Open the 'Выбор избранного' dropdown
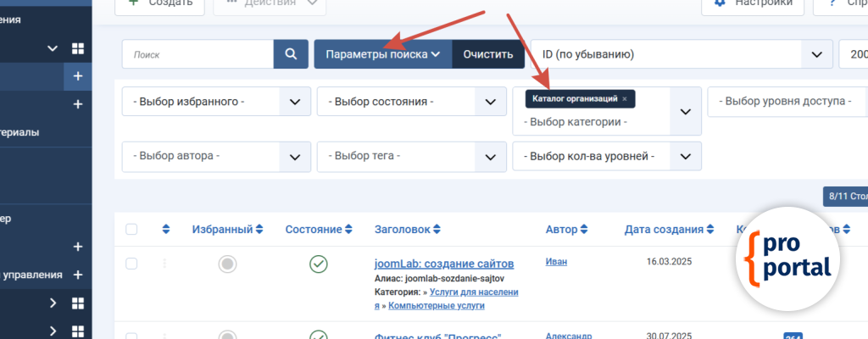Viewport: 868px width, 339px height. click(216, 102)
